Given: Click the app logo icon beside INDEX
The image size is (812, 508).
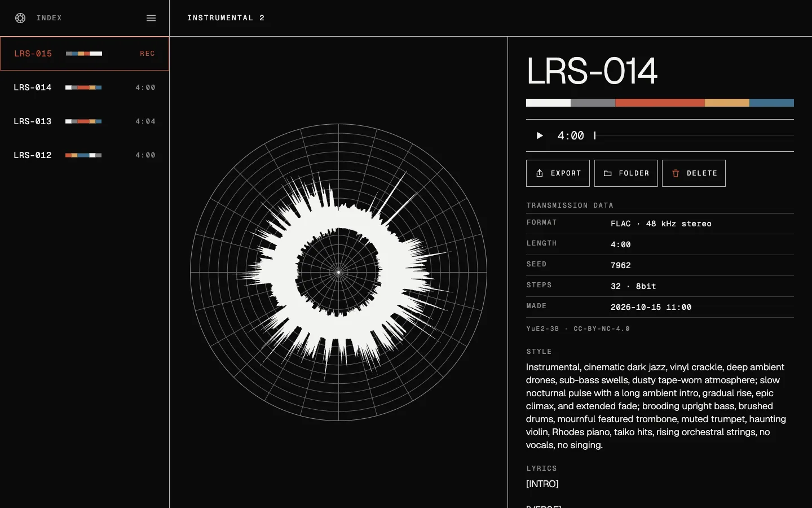Looking at the screenshot, I should click(x=20, y=18).
